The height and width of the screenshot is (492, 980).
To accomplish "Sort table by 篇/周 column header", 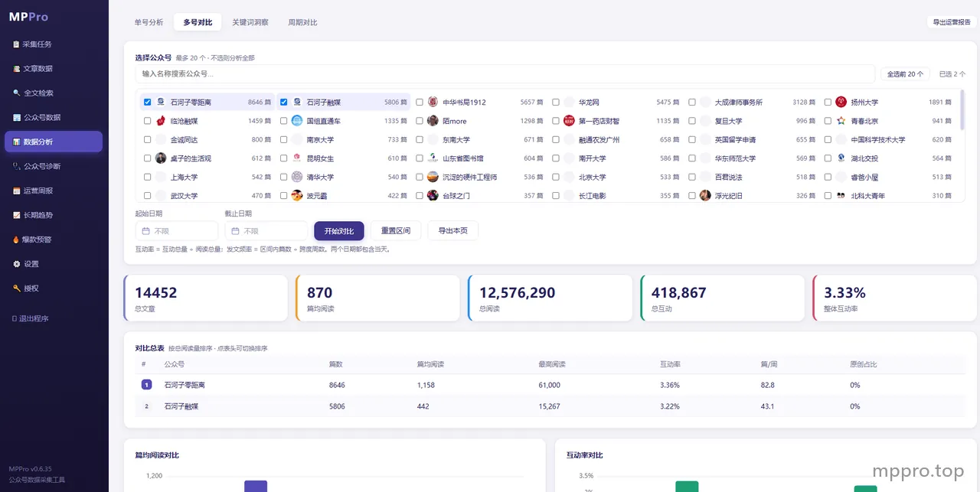I will click(769, 364).
